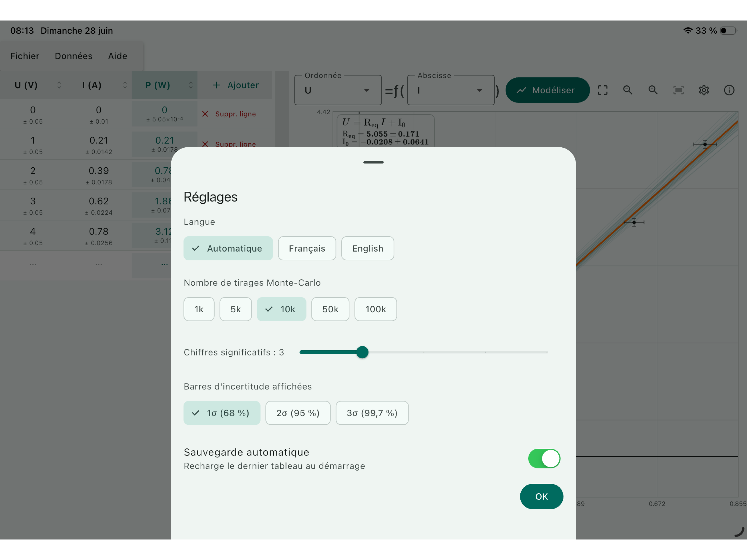
Task: Click the P value cell 0.21
Action: click(164, 144)
